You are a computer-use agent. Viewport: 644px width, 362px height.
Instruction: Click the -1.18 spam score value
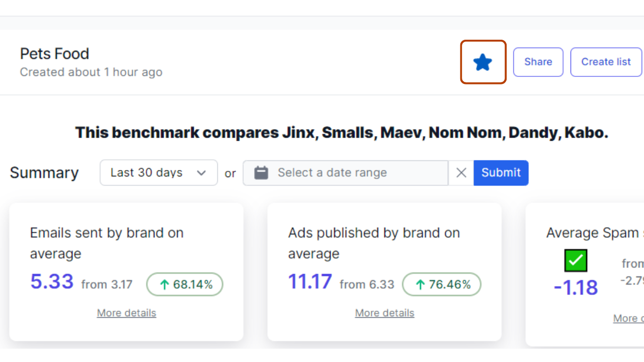point(576,288)
